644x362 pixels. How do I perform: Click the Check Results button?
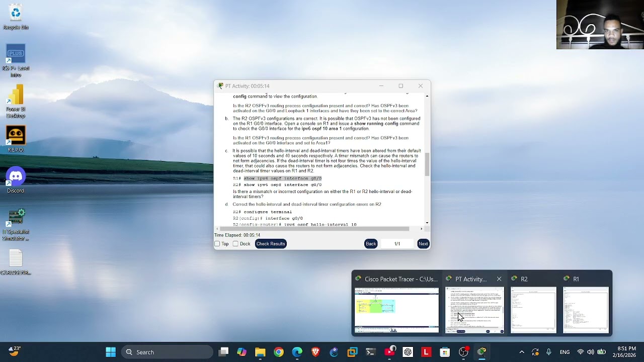[271, 244]
